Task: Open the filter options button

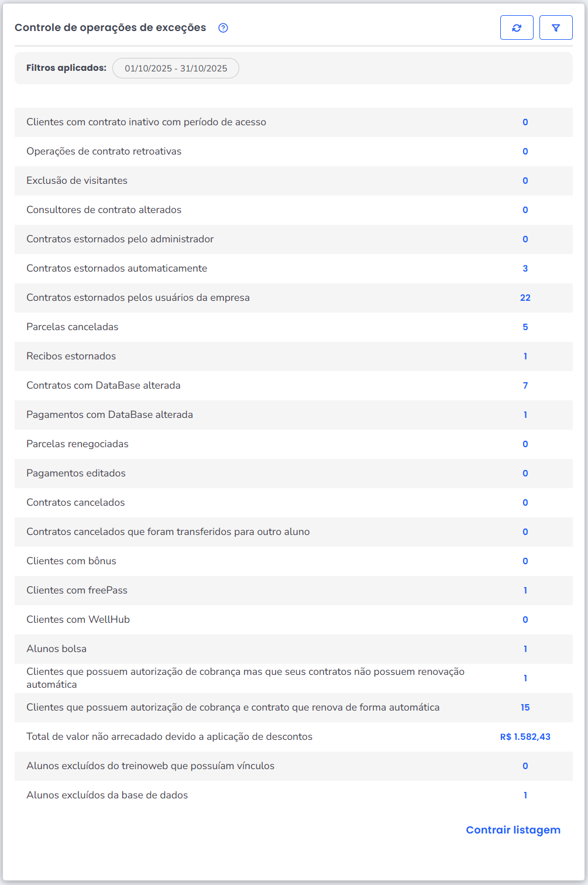Action: (556, 28)
